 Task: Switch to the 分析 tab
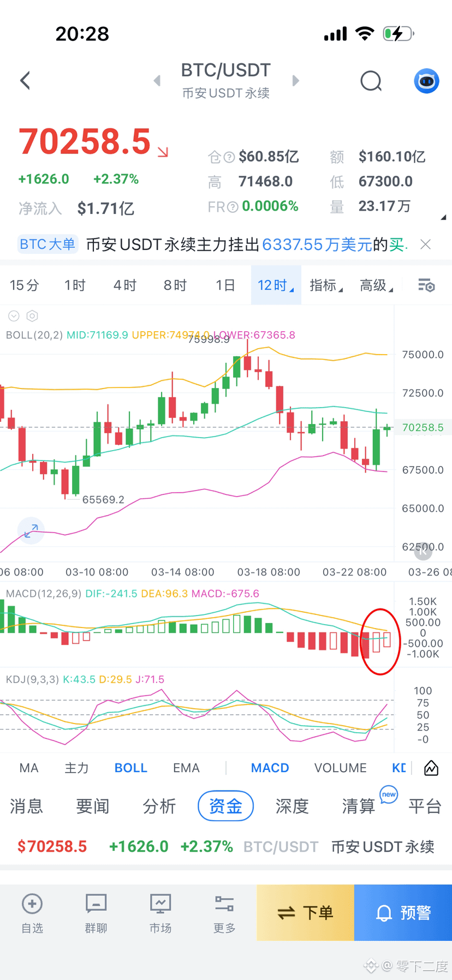coord(159,806)
